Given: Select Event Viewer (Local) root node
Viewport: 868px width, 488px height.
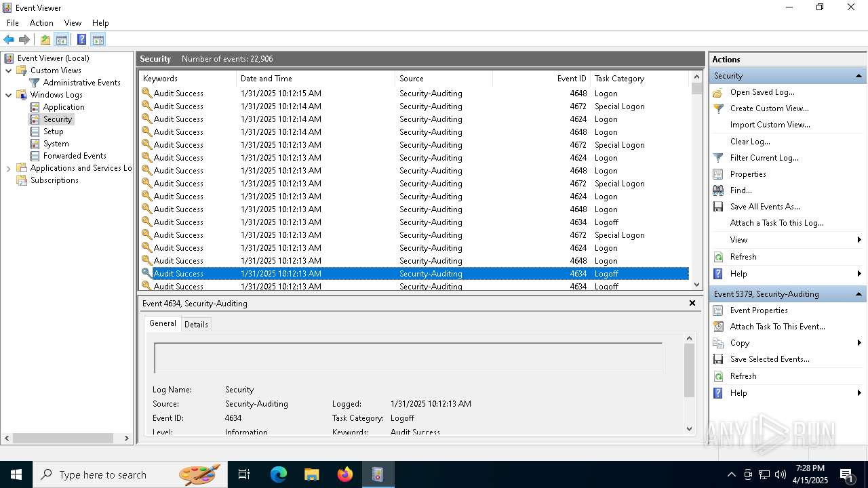Looking at the screenshot, I should click(x=54, y=58).
